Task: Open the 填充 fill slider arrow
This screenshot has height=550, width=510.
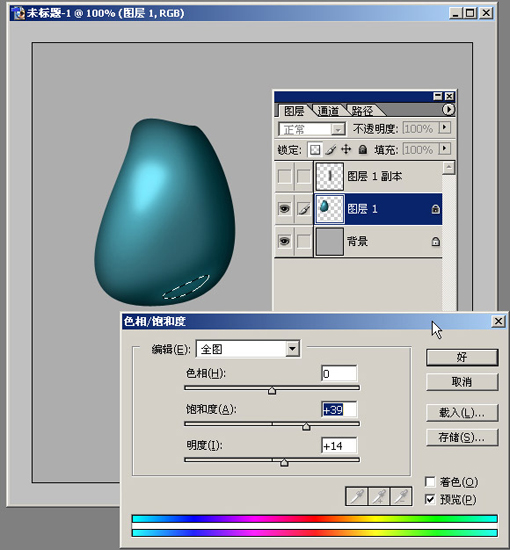Action: [445, 149]
